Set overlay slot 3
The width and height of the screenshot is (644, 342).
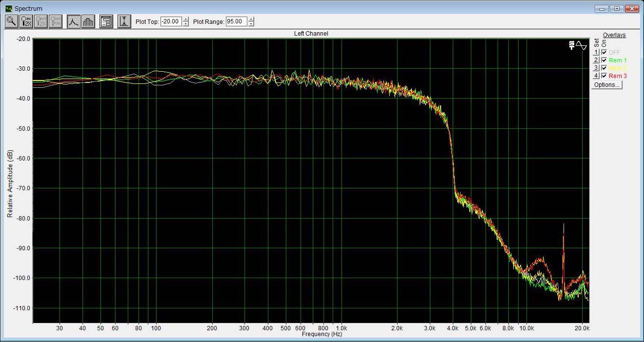[x=596, y=68]
